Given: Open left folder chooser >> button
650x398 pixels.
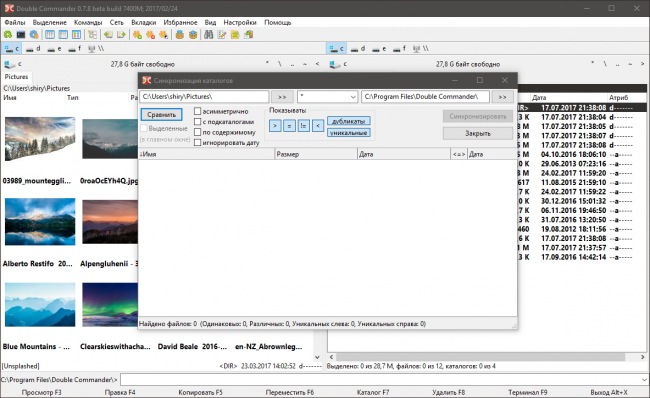Looking at the screenshot, I should click(x=282, y=97).
